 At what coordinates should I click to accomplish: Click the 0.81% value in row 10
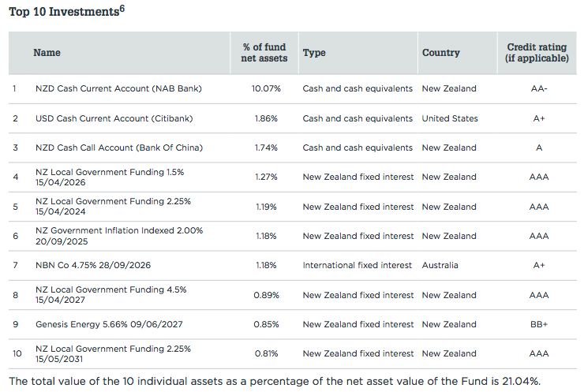(265, 353)
